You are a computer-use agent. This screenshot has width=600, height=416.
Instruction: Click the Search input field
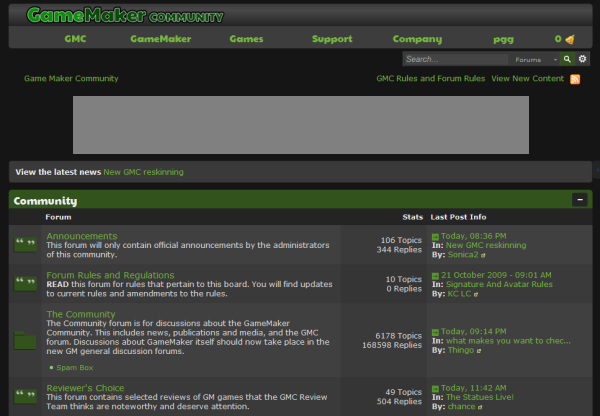point(456,59)
